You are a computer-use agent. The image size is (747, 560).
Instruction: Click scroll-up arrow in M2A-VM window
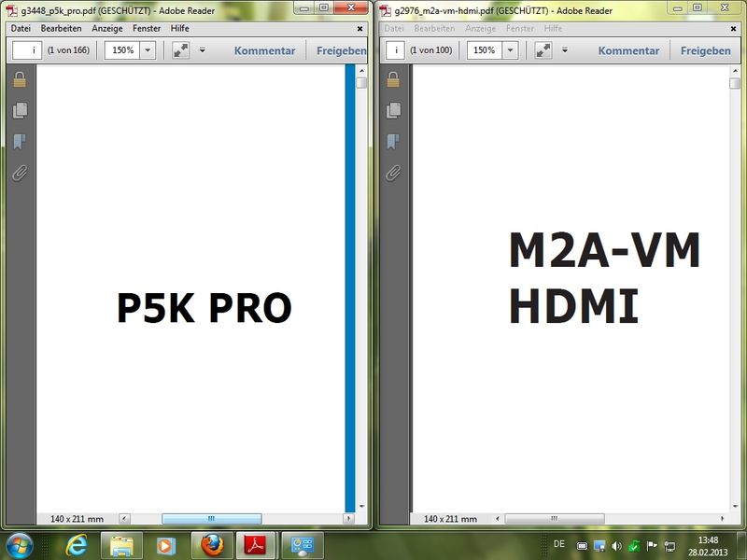735,71
